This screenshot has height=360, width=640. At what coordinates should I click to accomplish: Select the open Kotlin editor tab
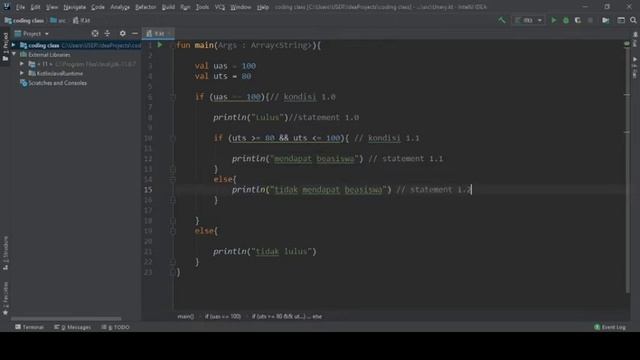pyautogui.click(x=158, y=33)
